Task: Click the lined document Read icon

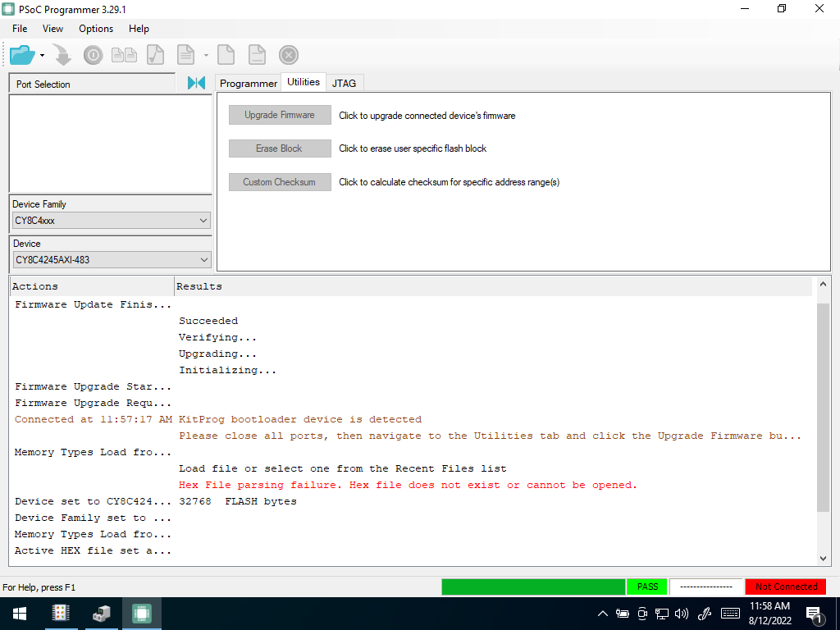Action: point(186,55)
